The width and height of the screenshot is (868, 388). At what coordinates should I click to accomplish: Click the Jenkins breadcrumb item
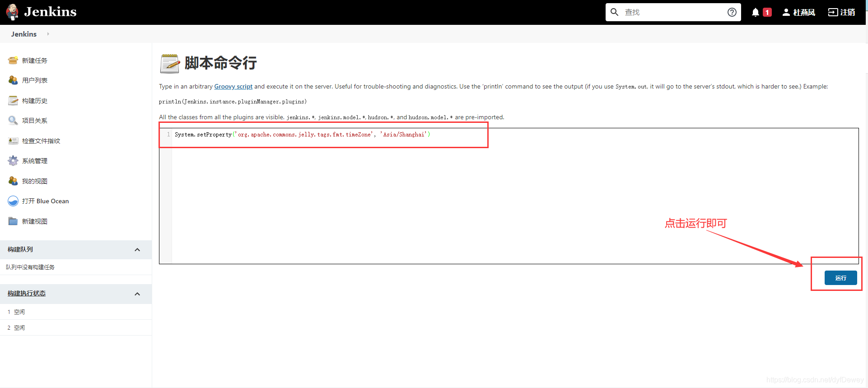coord(24,34)
